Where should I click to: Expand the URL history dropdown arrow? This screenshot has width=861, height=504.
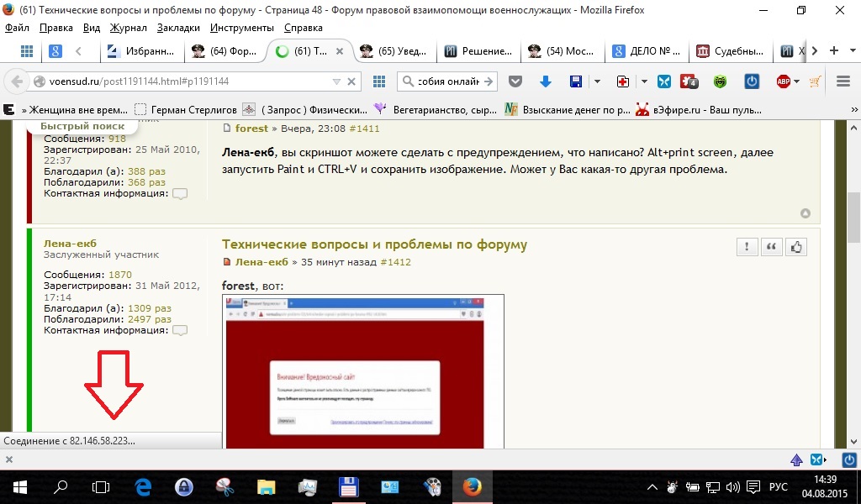click(x=336, y=81)
